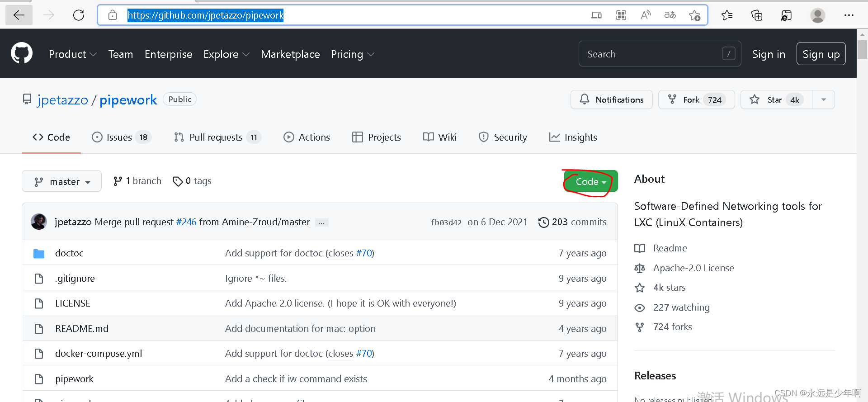The width and height of the screenshot is (868, 402).
Task: Open the QR code icon in address bar
Action: 621,15
